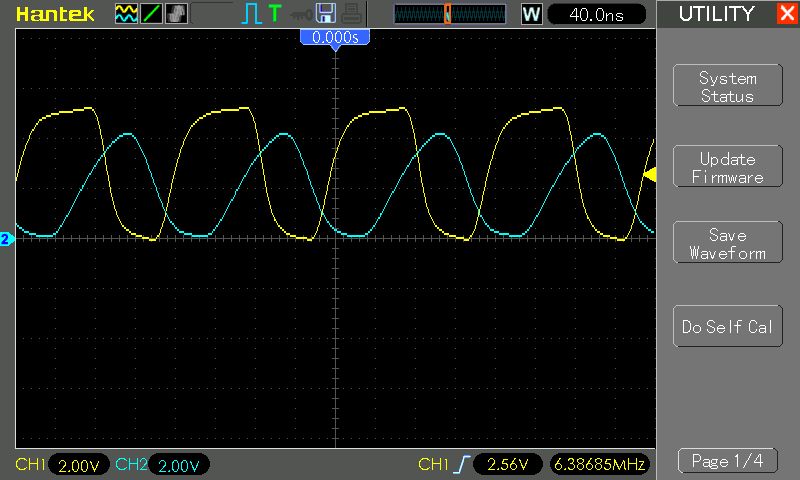Click the sine waveform display icon

[x=126, y=14]
